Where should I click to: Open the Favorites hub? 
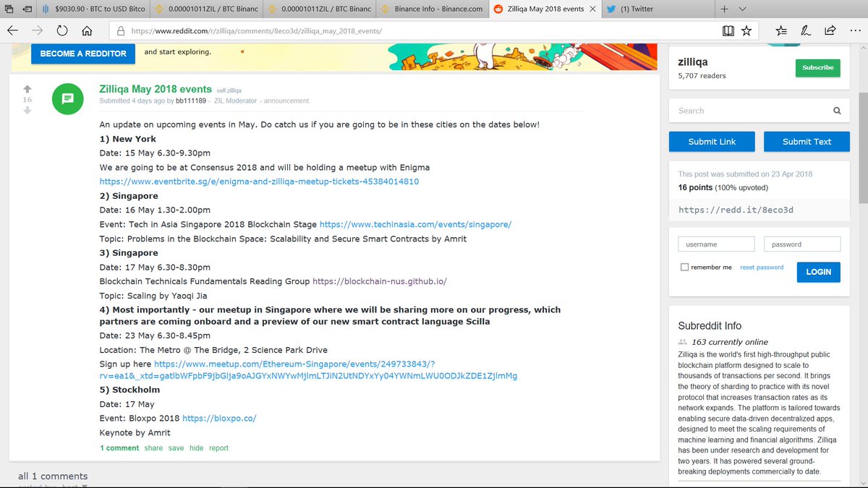(781, 31)
